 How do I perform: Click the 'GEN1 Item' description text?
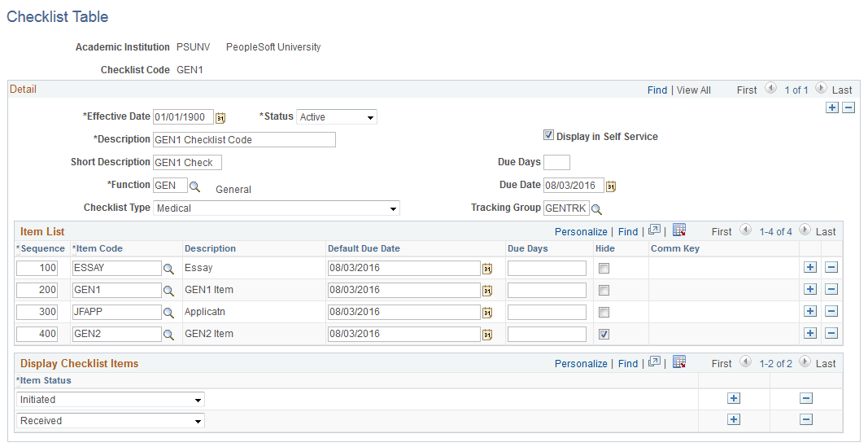tap(209, 290)
